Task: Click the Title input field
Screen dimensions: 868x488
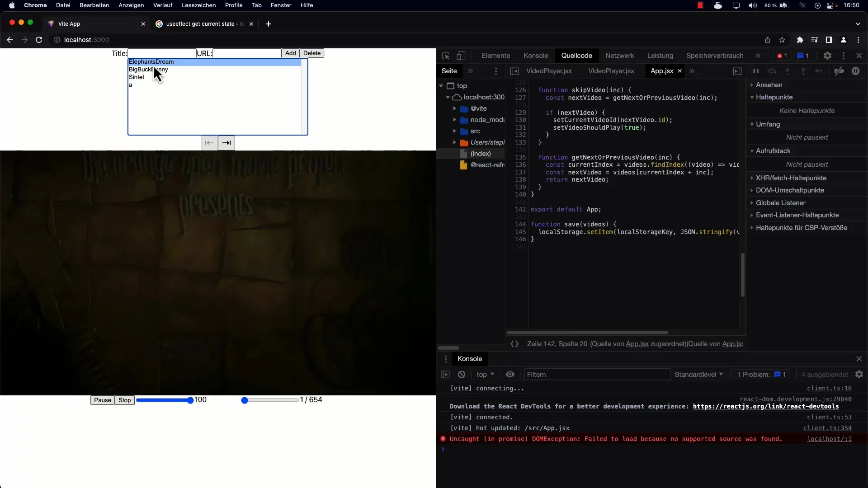Action: click(162, 53)
